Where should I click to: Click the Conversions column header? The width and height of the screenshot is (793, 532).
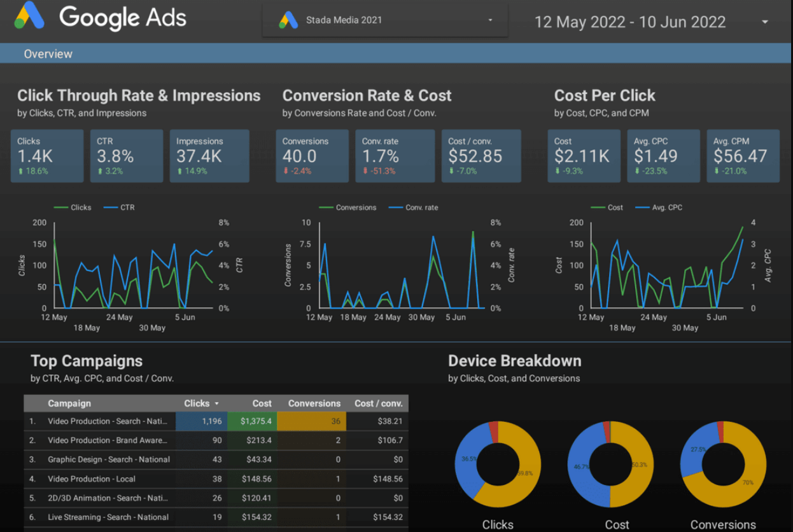314,403
